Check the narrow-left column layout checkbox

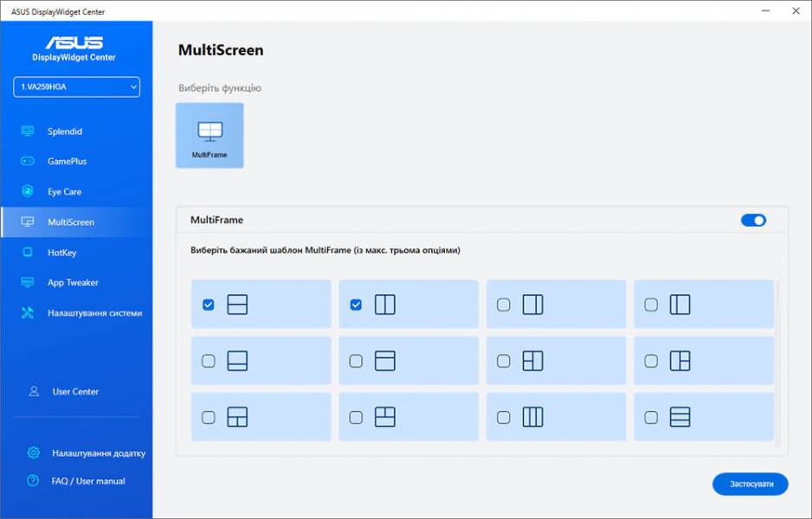[x=651, y=304]
